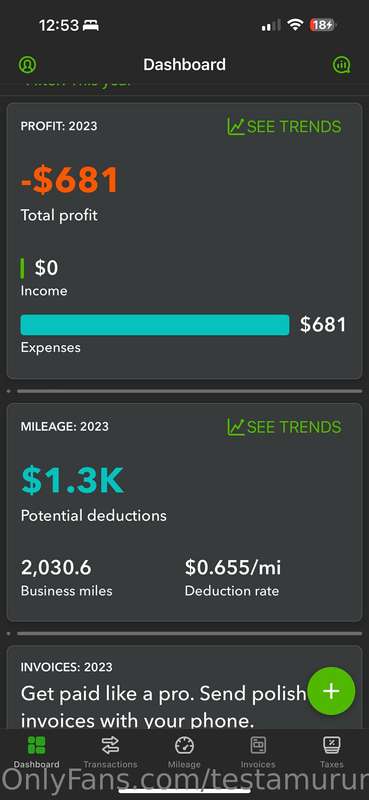The width and height of the screenshot is (369, 800).
Task: Open the Transactions tab icon
Action: pyautogui.click(x=110, y=745)
